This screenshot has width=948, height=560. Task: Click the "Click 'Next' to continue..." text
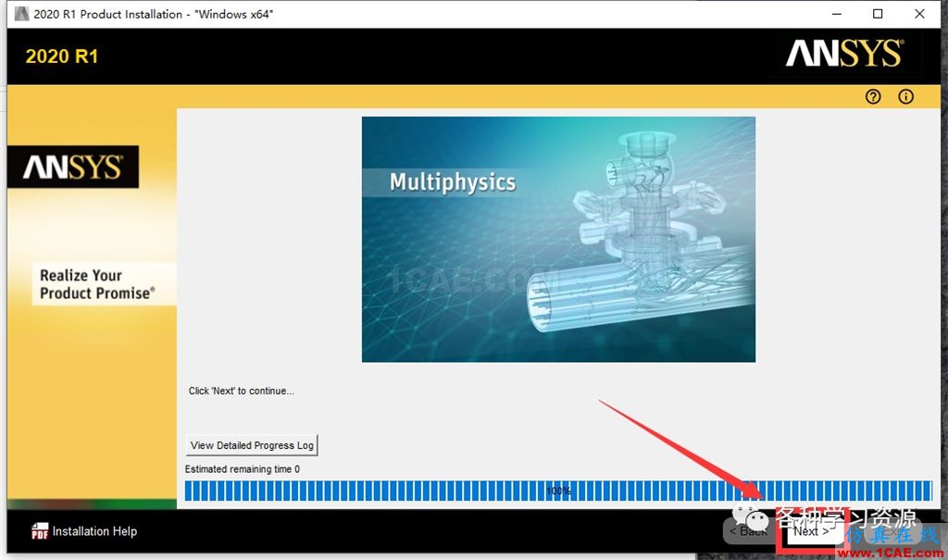(x=242, y=391)
